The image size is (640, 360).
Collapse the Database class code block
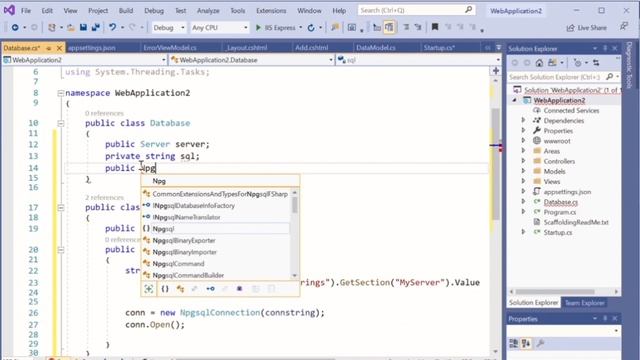tap(60, 123)
